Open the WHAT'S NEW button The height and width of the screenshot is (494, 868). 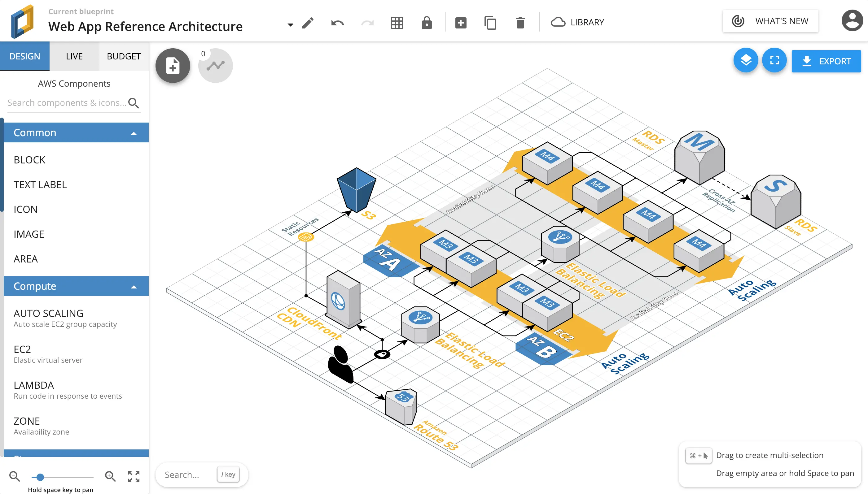coord(770,21)
